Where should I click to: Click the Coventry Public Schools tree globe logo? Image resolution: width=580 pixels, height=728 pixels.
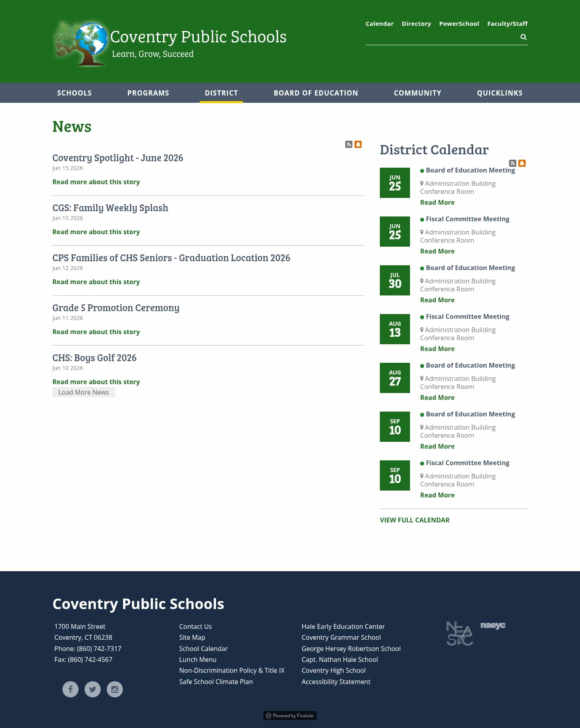point(81,44)
